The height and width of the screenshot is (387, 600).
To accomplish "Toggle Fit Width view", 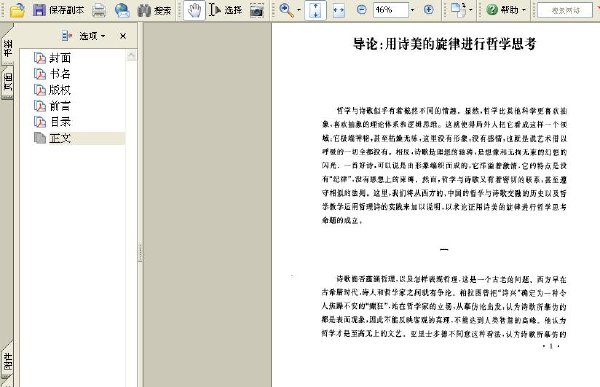I will [x=339, y=11].
